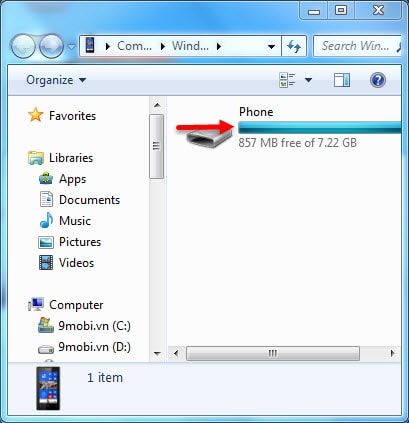Open the Organize menu
Image resolution: width=409 pixels, height=423 pixels.
(56, 80)
